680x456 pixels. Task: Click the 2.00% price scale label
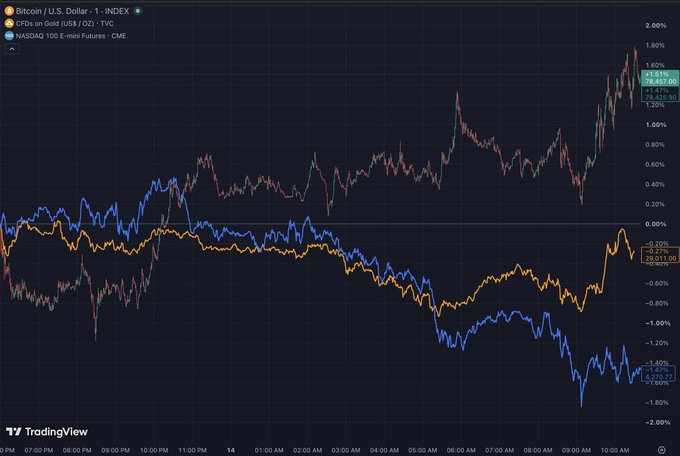click(x=656, y=26)
